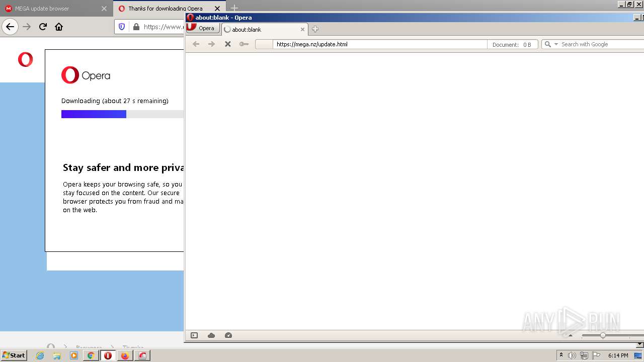
Task: Go forward in Opera window
Action: pyautogui.click(x=212, y=44)
